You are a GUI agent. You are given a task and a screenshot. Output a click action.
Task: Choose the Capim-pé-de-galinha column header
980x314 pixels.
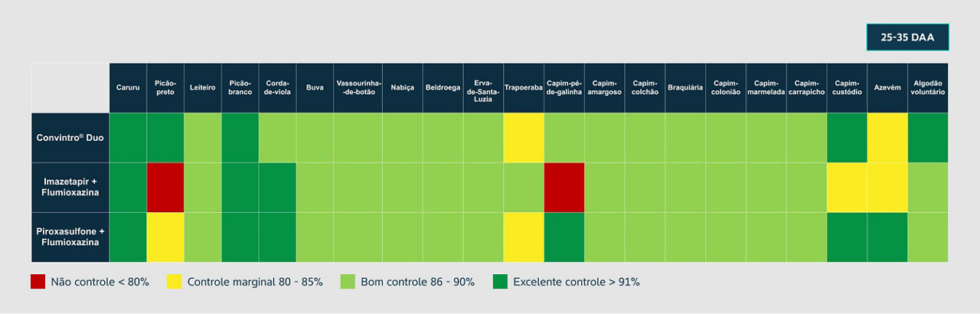click(x=564, y=88)
